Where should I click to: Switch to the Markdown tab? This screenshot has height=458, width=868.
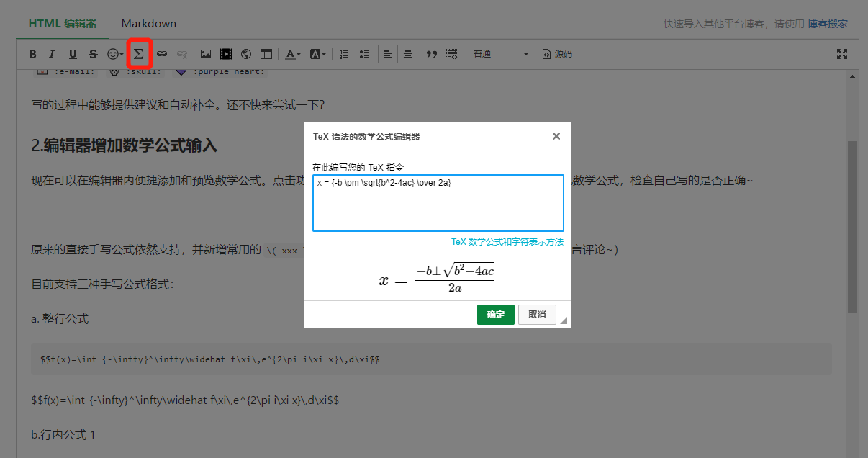tap(148, 22)
